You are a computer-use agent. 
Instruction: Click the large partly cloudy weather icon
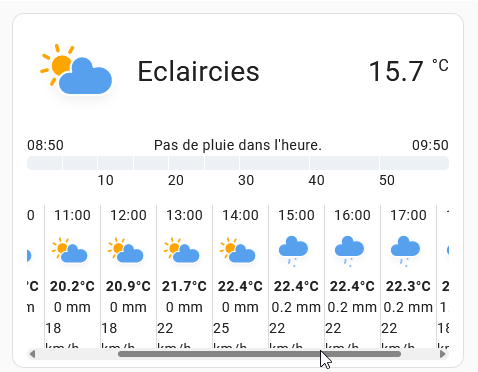pyautogui.click(x=76, y=70)
